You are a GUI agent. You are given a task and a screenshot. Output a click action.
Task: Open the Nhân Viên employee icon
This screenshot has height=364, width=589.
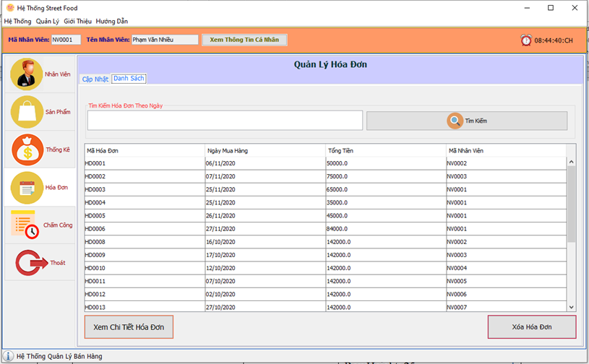(26, 74)
